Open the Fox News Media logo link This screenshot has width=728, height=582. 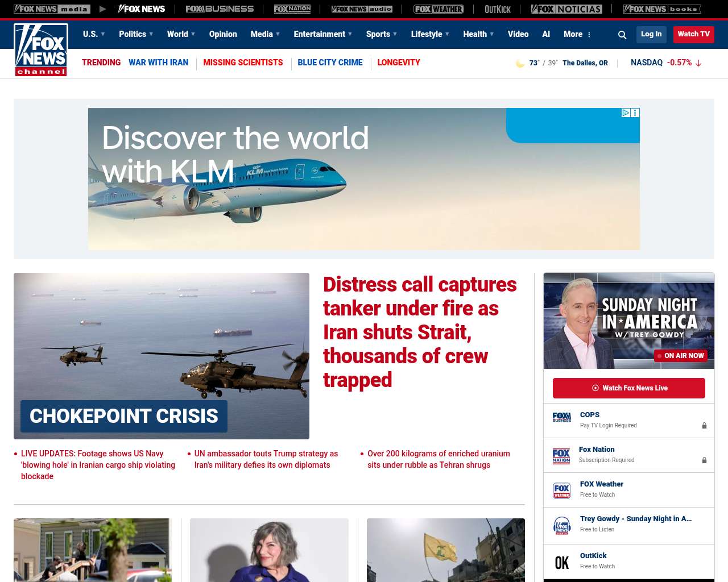pyautogui.click(x=52, y=9)
